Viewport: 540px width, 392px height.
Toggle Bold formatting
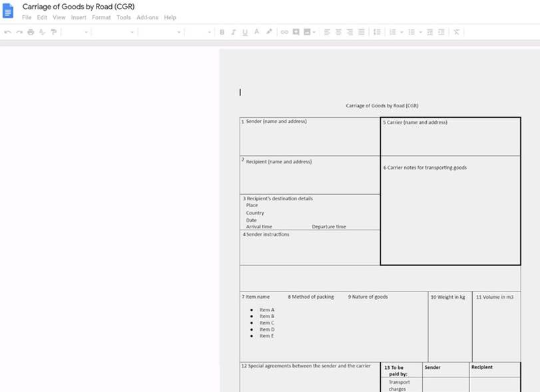coord(222,32)
